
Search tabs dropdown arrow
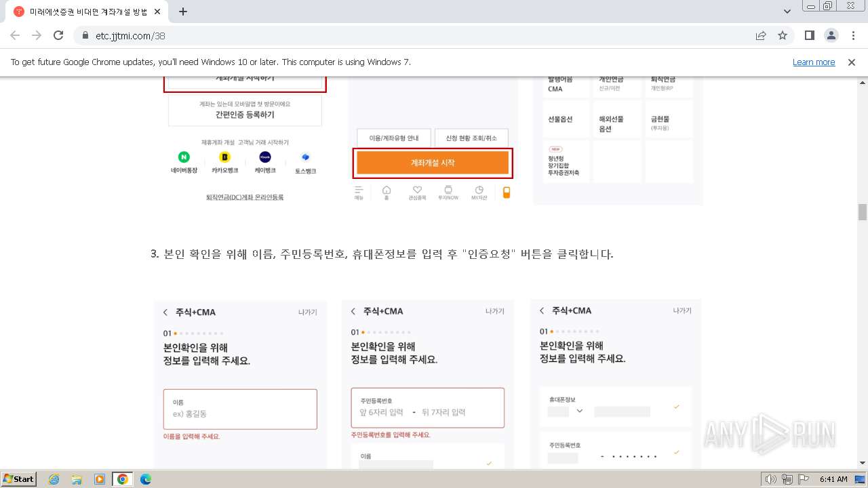[x=787, y=12]
